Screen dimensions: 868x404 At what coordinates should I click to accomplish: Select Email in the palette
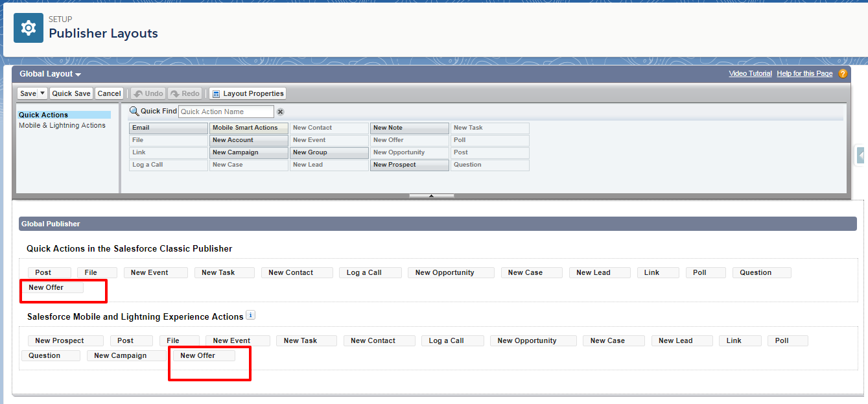169,128
